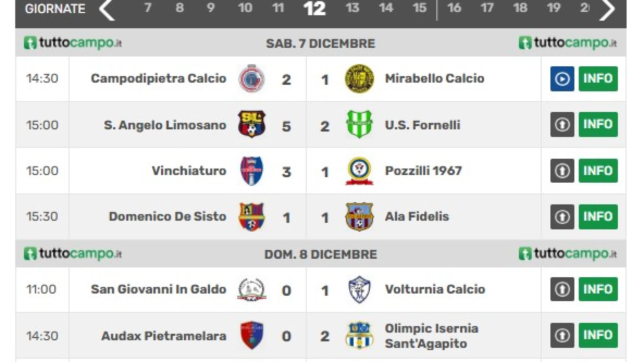Click Audax Pietramelara team crest
644x362 pixels.
[x=252, y=336]
